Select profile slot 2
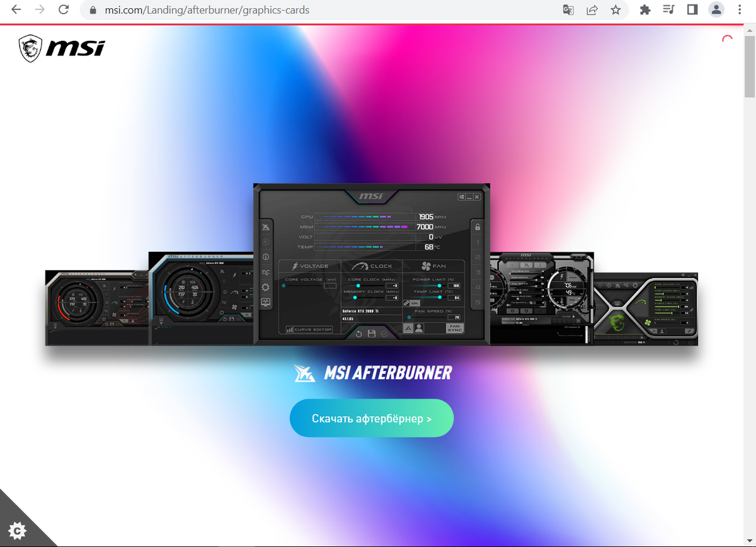 coord(478,257)
